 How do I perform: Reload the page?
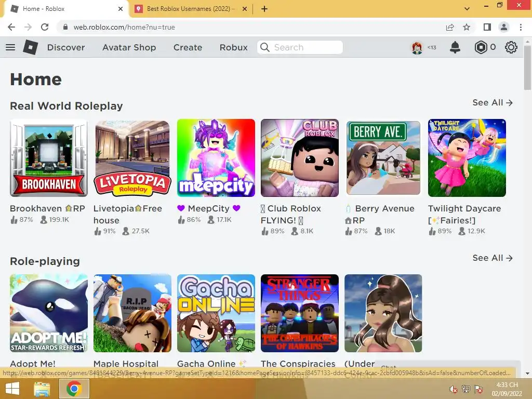point(45,27)
